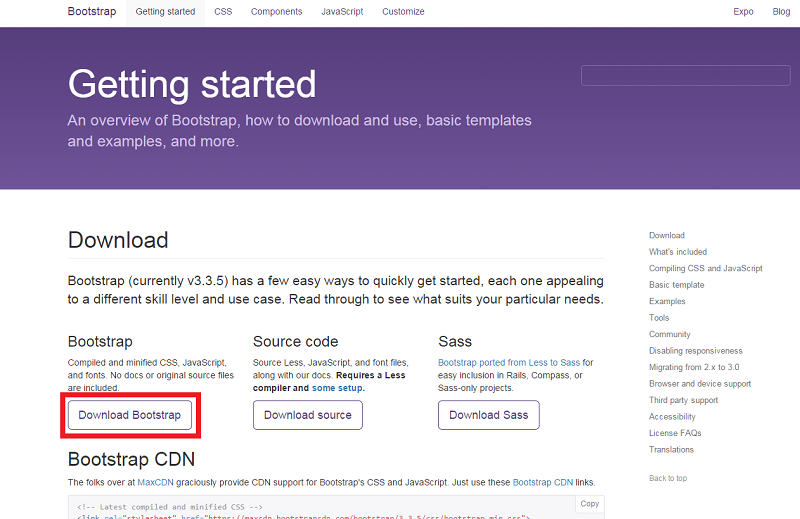Open the Expo link
800x519 pixels.
pos(743,12)
